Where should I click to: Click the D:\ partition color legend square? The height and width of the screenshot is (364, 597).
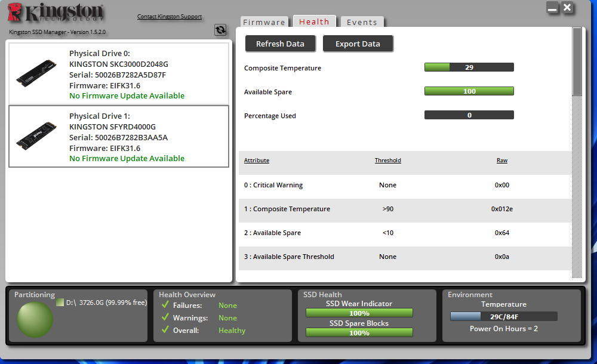point(60,303)
